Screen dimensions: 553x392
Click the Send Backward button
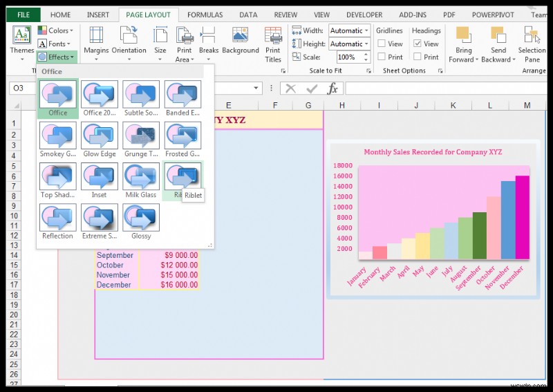coord(498,44)
